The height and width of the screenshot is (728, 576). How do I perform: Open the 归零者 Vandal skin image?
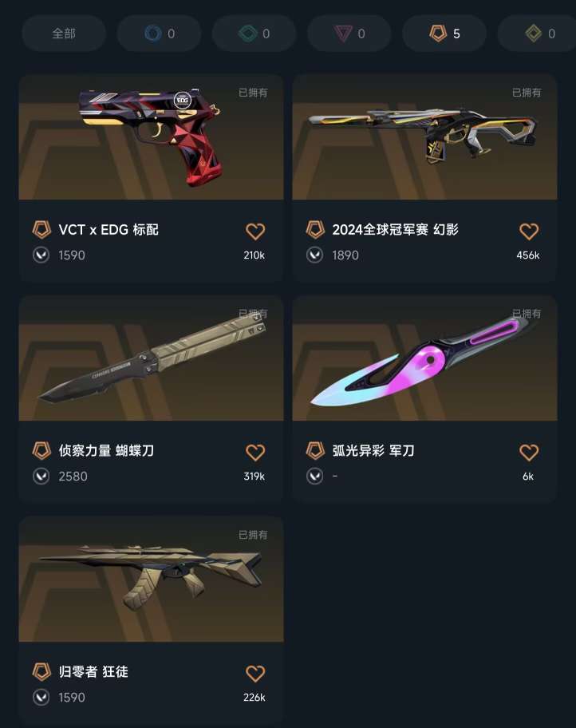tap(152, 579)
